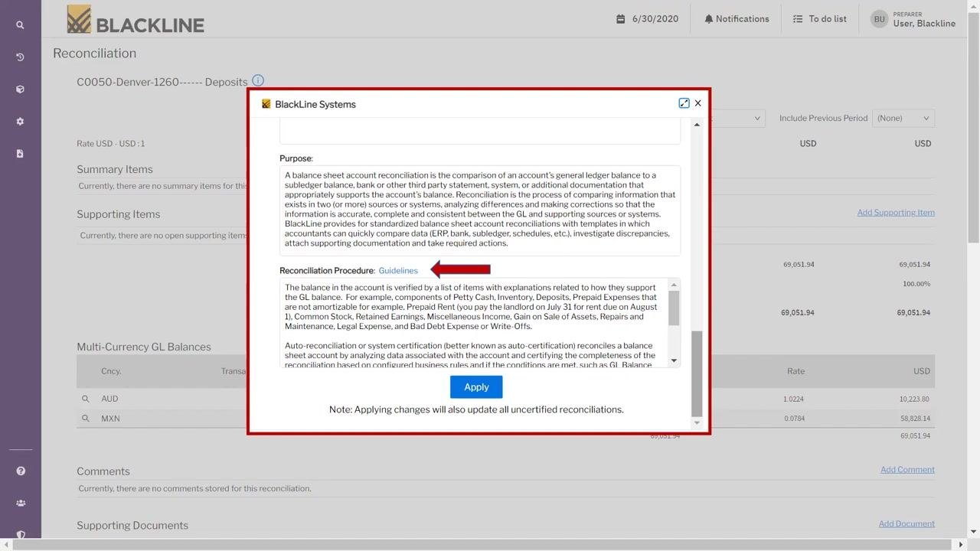Open the Blackline User profile menu
Viewport: 980px width, 551px height.
coord(913,19)
